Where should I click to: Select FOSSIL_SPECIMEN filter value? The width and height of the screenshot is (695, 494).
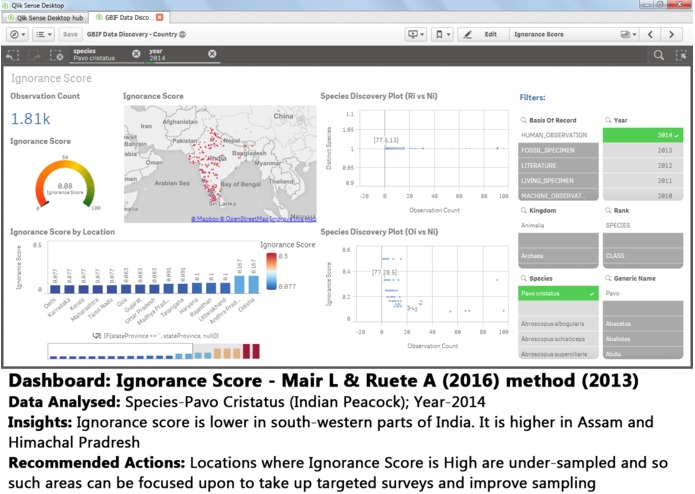coord(558,150)
